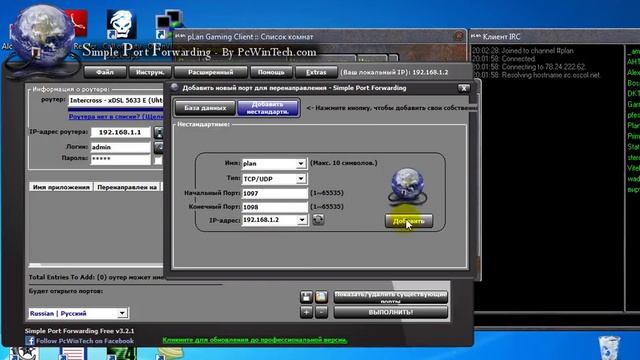The image size is (640, 360).
Task: Open Follow PcWinTech on Facebook link
Action: click(x=85, y=341)
